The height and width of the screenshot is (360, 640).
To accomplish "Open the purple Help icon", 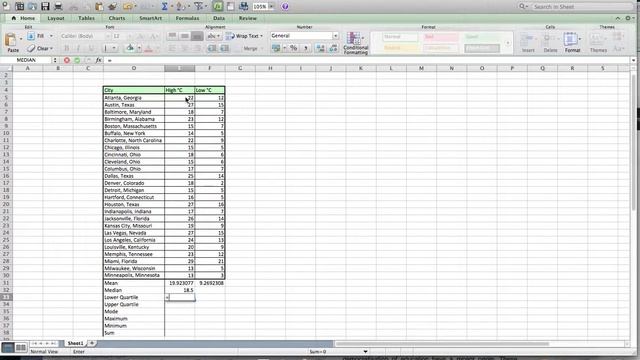I will pos(285,7).
